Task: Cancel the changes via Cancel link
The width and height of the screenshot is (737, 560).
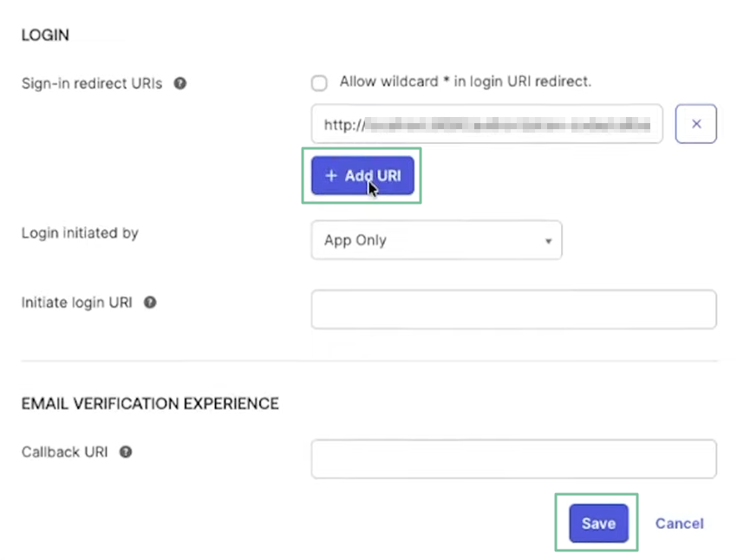Action: 679,524
